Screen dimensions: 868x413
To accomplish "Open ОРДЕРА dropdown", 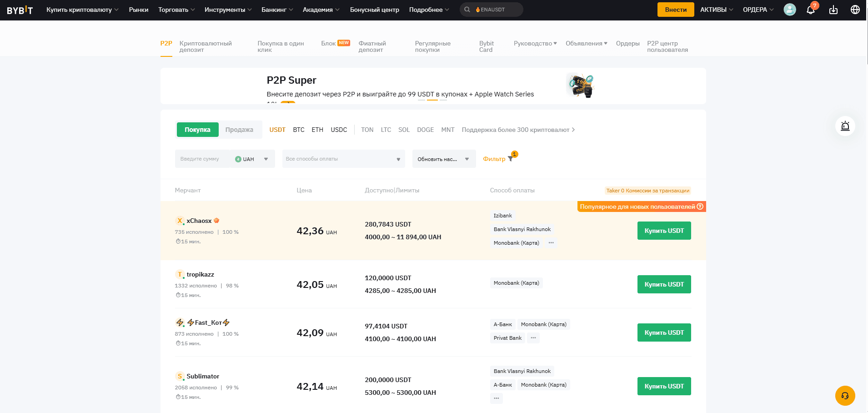I will (x=758, y=10).
